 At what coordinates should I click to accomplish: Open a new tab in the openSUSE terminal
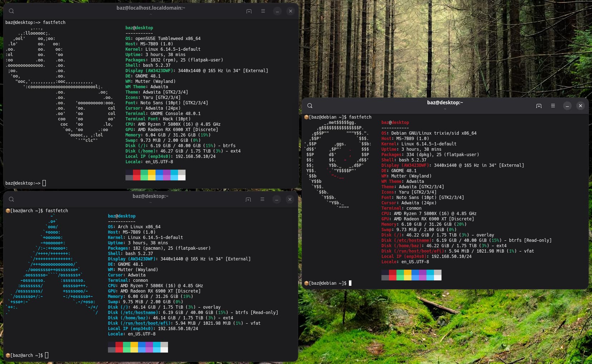[249, 11]
